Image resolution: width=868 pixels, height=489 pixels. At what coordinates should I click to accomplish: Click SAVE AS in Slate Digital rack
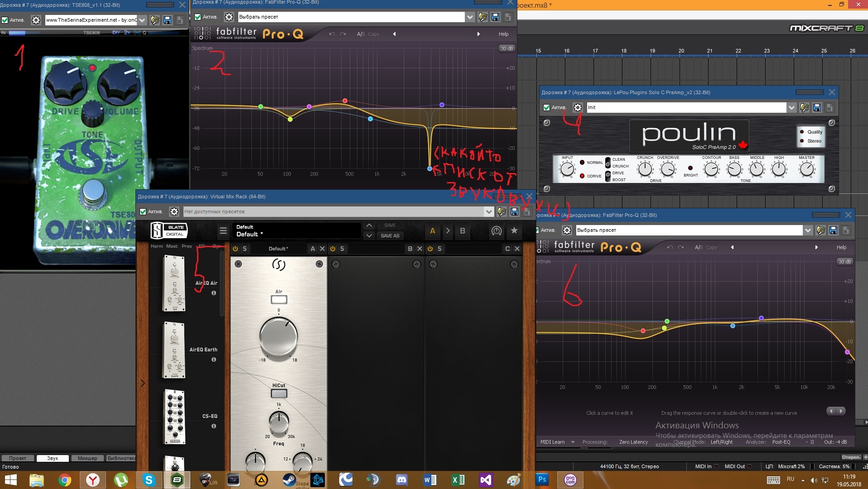pyautogui.click(x=390, y=236)
